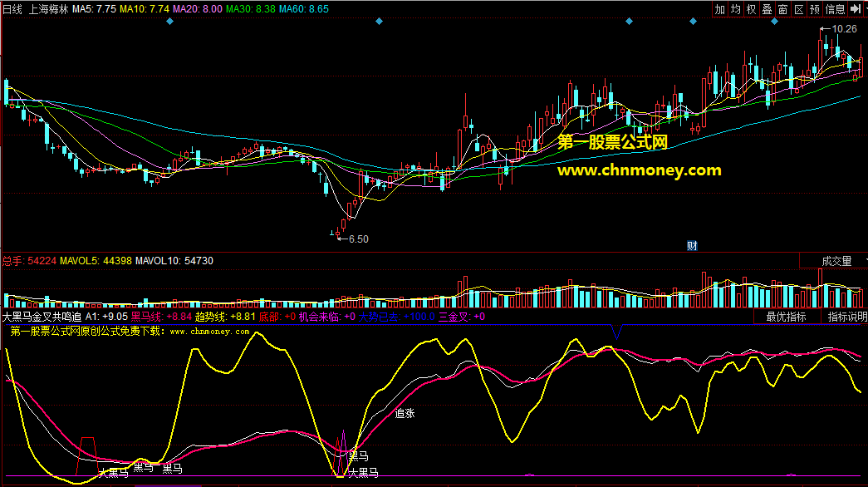Screen dimensions: 868x487
Task: Click the MA30: 8.38 label
Action: [251, 9]
